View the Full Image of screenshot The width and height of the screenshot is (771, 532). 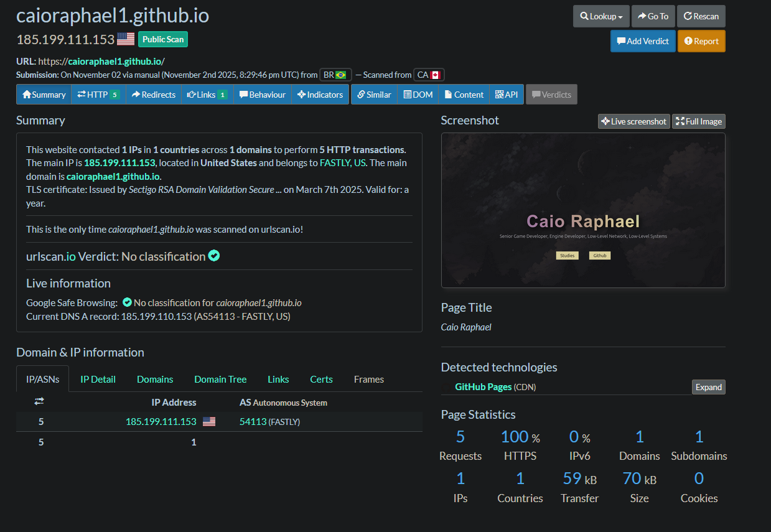pyautogui.click(x=699, y=121)
